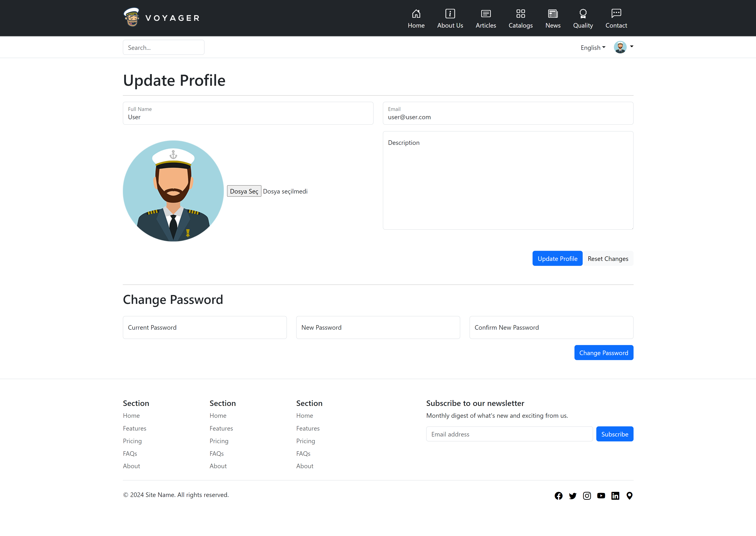The height and width of the screenshot is (536, 756).
Task: Click the 'Dosya seçilmedi' file status text
Action: tap(285, 191)
